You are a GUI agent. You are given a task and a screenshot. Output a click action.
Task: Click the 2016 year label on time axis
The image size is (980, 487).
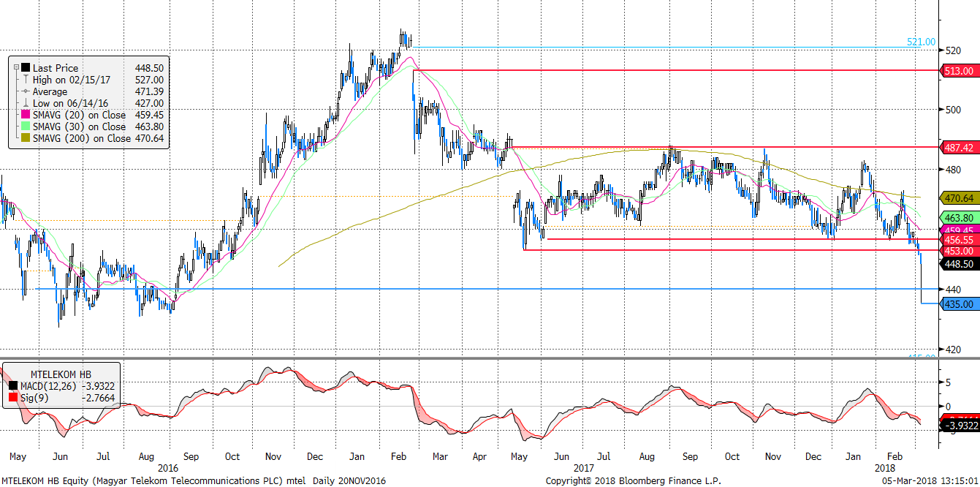click(167, 467)
